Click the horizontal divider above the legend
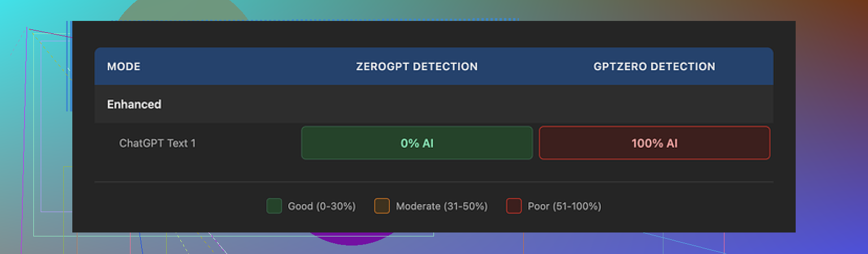 (x=433, y=182)
